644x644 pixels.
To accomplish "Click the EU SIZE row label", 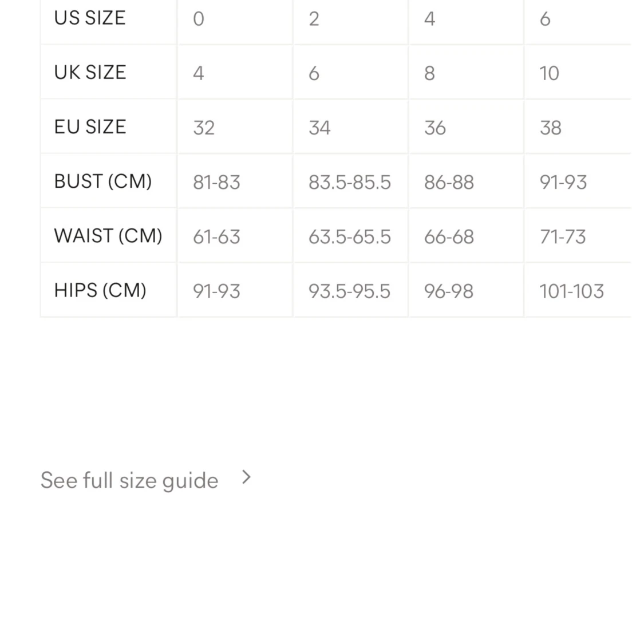I will pyautogui.click(x=90, y=127).
